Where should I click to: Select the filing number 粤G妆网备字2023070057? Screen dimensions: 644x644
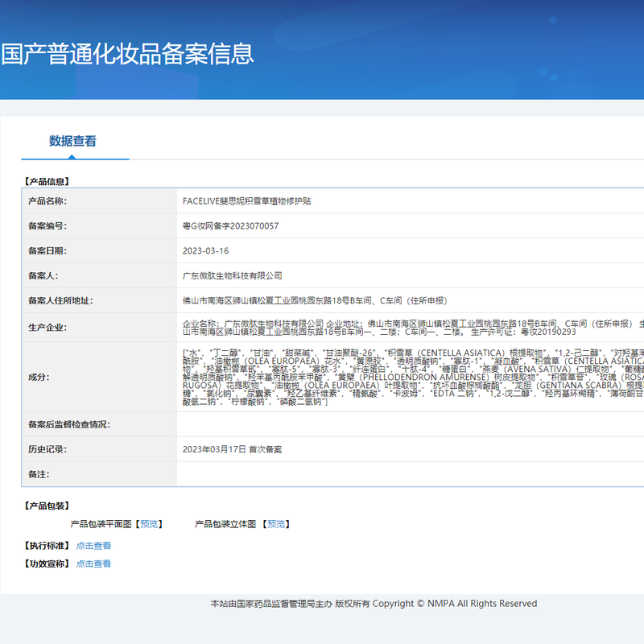pos(230,226)
